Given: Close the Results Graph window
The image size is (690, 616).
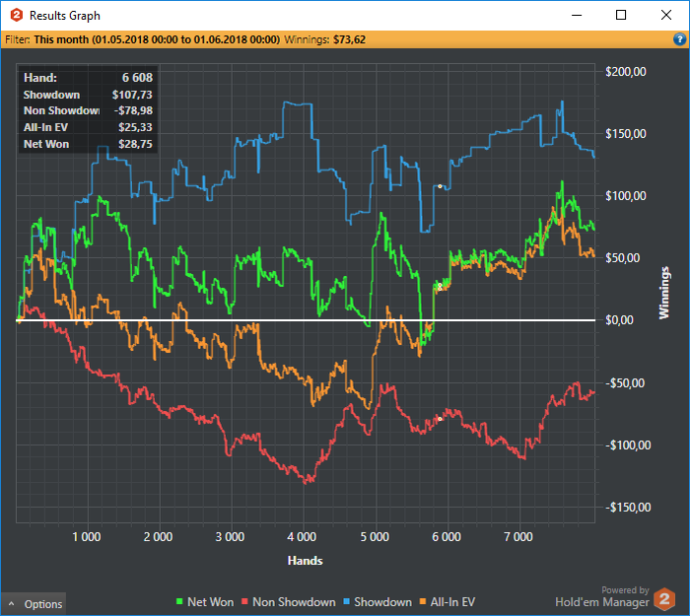Looking at the screenshot, I should coord(666,16).
